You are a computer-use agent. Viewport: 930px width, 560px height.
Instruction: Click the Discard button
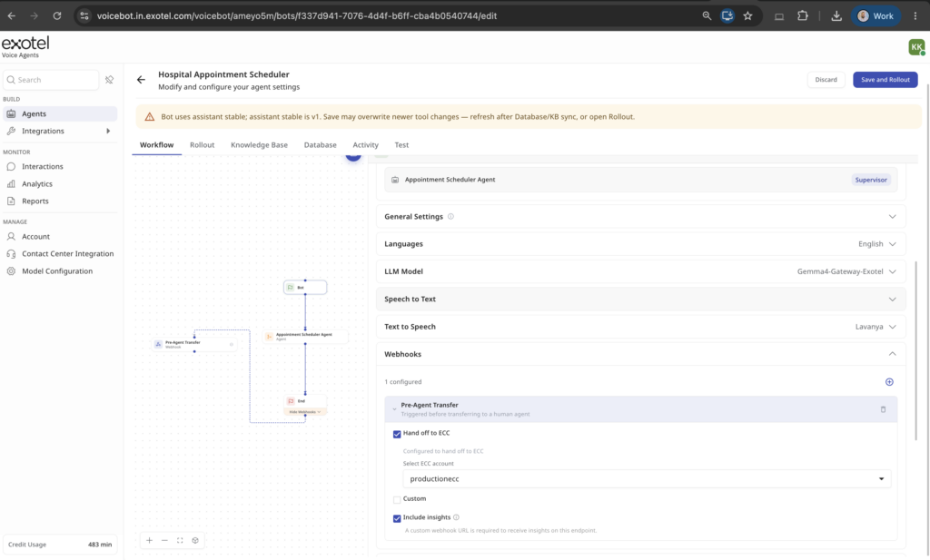(x=826, y=79)
